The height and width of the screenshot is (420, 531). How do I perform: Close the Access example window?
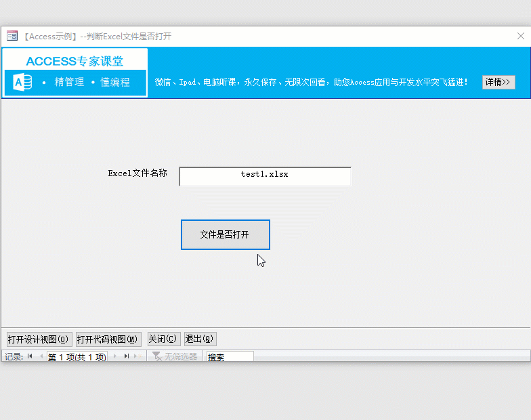521,36
